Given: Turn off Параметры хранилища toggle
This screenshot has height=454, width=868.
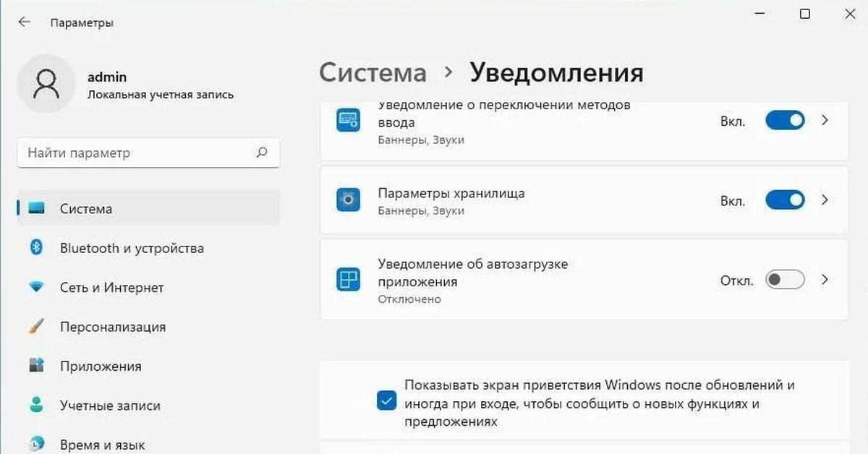Looking at the screenshot, I should click(x=785, y=200).
